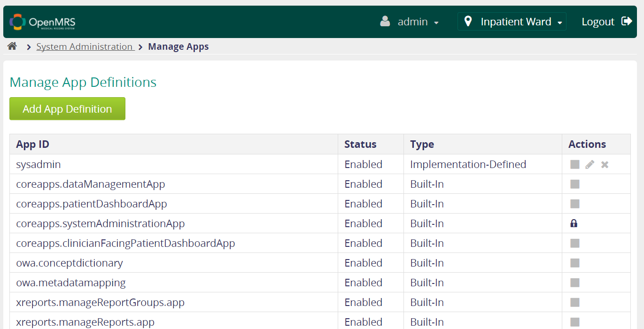Viewport: 644px width, 329px height.
Task: Click the logout arrow icon in the header
Action: click(627, 21)
